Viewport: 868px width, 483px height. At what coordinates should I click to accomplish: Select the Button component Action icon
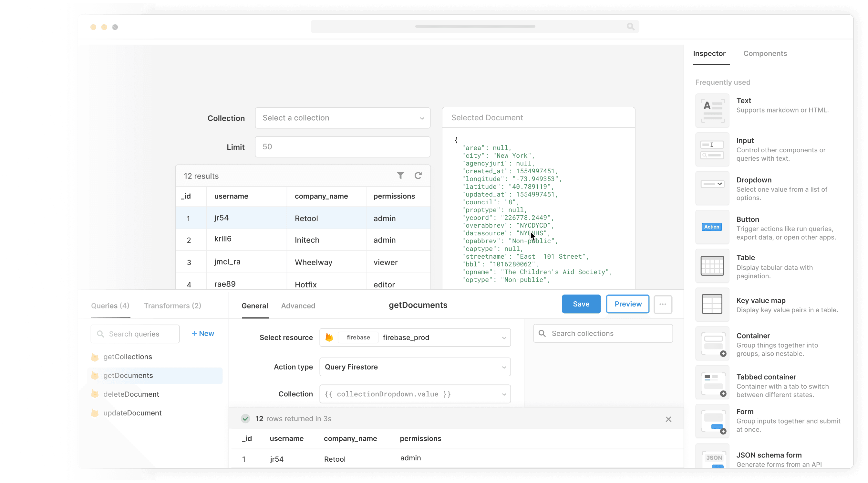coord(712,227)
